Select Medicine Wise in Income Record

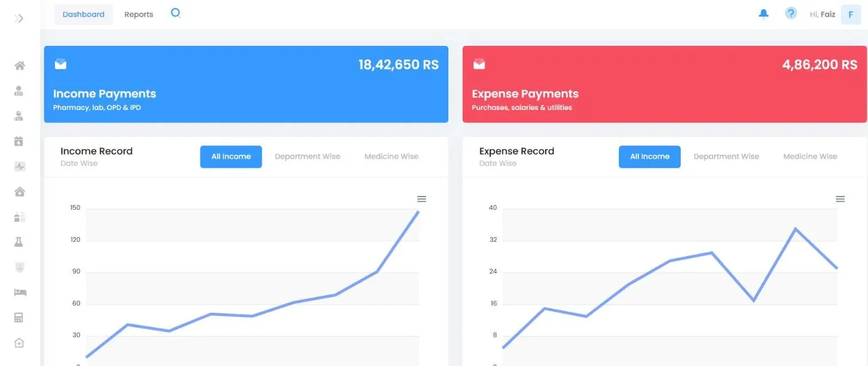click(x=391, y=156)
